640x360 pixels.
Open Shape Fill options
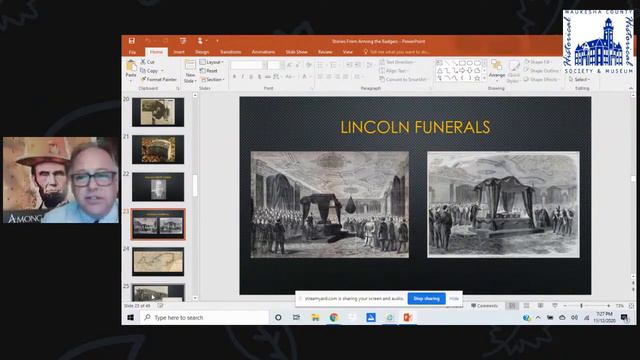pyautogui.click(x=538, y=62)
